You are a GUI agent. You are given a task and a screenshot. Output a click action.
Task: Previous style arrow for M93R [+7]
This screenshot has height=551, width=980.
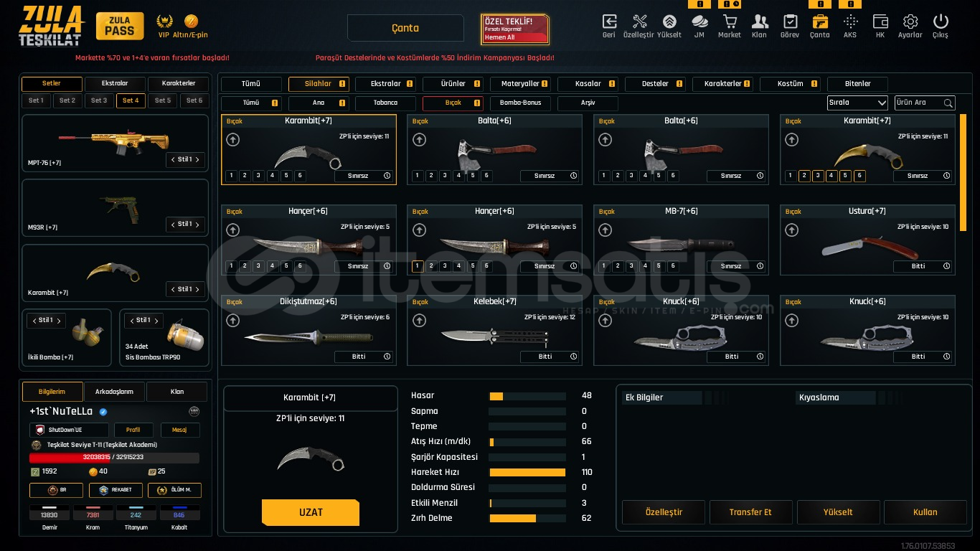point(172,224)
